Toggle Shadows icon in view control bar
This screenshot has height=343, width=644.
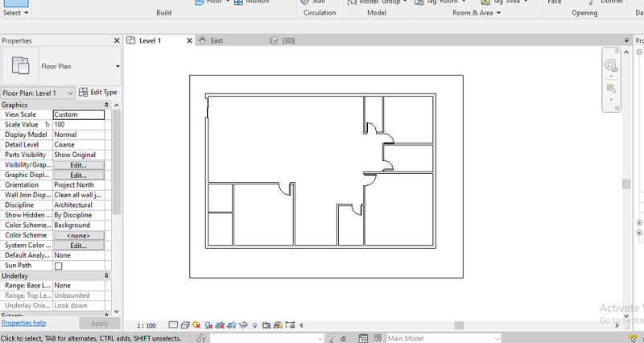[208, 325]
